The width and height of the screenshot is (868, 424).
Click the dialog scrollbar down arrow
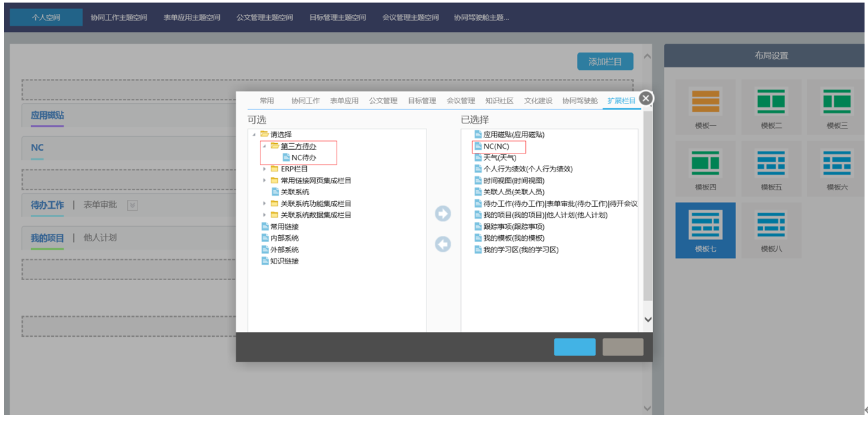point(648,320)
